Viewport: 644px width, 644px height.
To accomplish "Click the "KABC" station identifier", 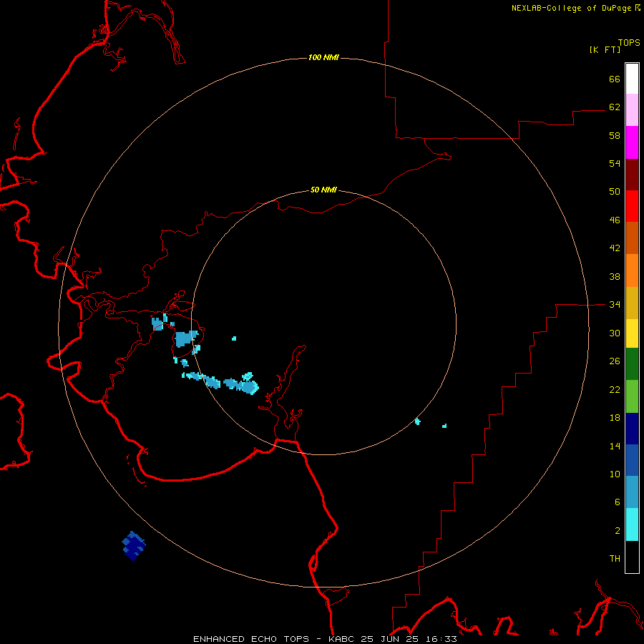I will [342, 639].
